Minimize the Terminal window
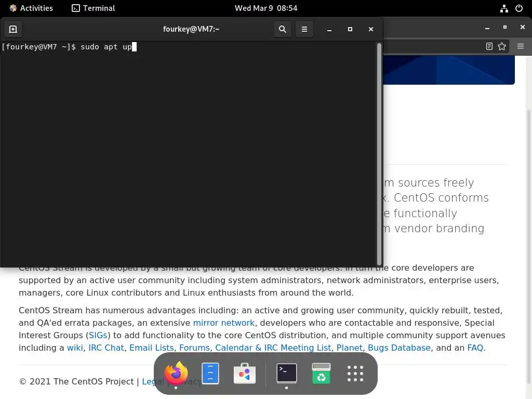The width and height of the screenshot is (532, 399). pyautogui.click(x=329, y=30)
